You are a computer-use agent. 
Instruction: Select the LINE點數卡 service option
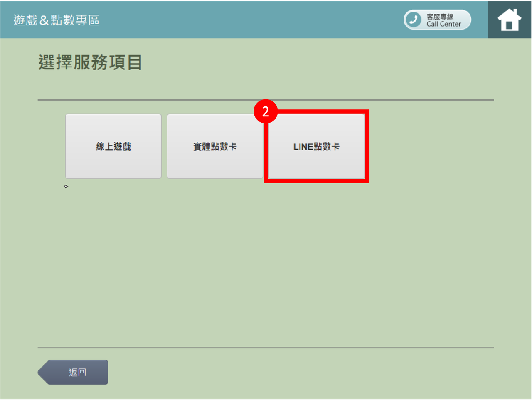tap(316, 146)
